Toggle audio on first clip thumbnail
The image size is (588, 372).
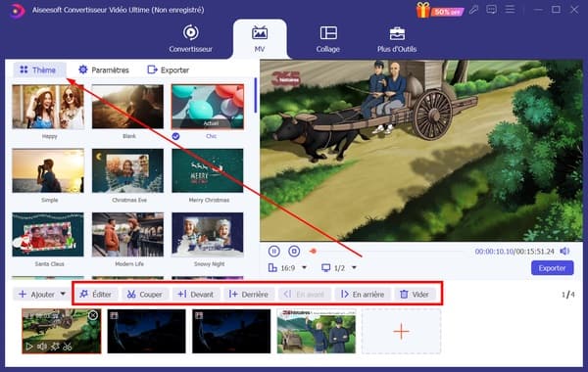42,347
